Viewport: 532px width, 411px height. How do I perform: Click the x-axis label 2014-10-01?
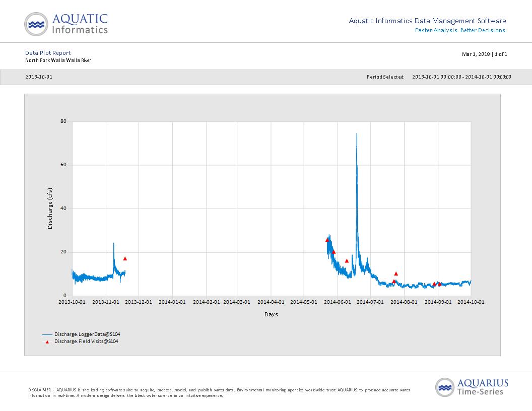(471, 302)
